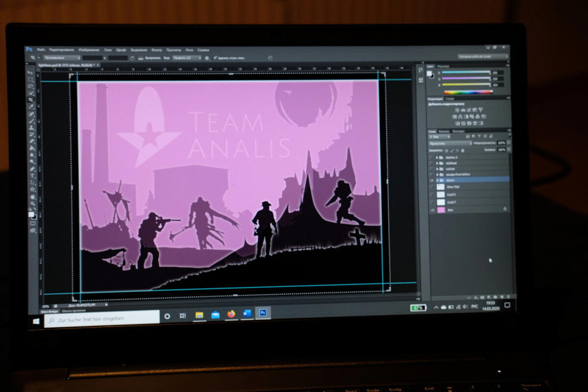This screenshot has width=588, height=392.
Task: Expand the destiny 2 layer group
Action: pyautogui.click(x=437, y=157)
